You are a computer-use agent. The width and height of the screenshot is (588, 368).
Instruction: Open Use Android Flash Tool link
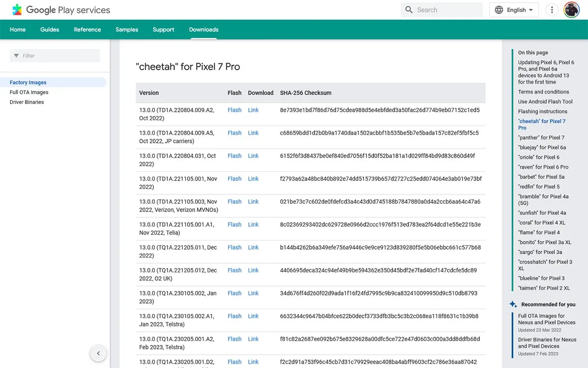click(x=545, y=102)
